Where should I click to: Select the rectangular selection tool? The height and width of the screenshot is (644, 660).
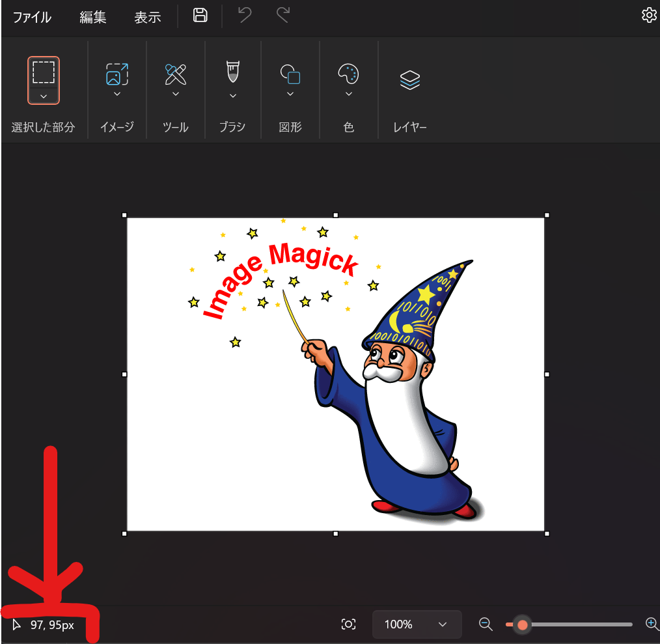43,74
